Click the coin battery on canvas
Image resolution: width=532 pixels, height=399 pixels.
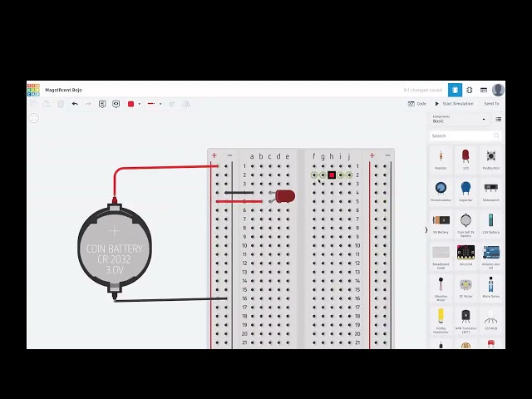[115, 249]
